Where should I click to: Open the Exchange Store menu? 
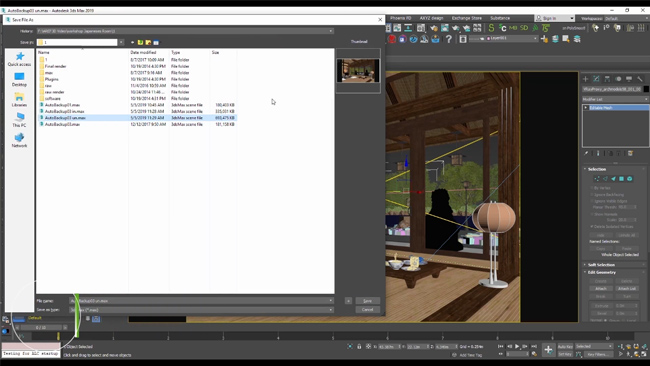point(467,18)
